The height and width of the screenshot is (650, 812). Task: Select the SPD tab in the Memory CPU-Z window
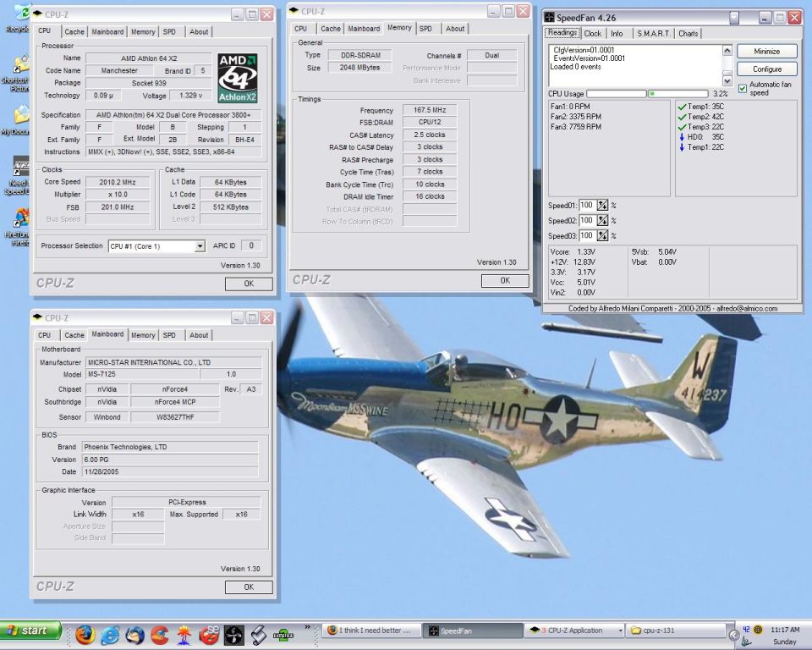click(x=425, y=29)
